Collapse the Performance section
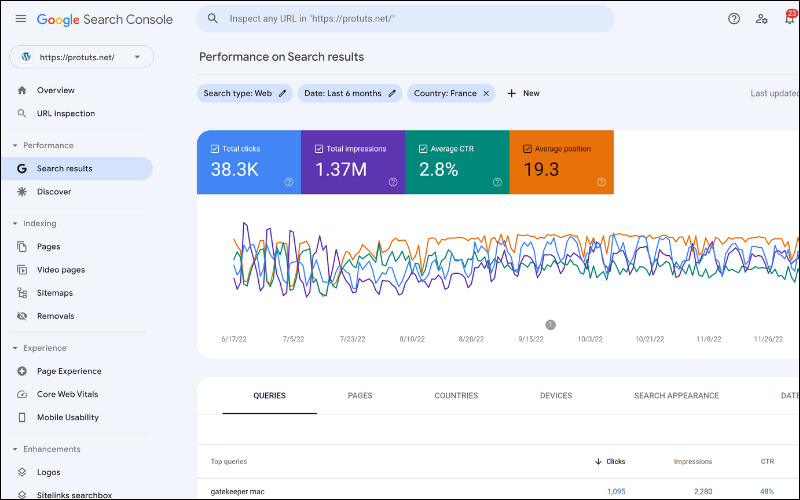The height and width of the screenshot is (500, 800). (x=15, y=145)
